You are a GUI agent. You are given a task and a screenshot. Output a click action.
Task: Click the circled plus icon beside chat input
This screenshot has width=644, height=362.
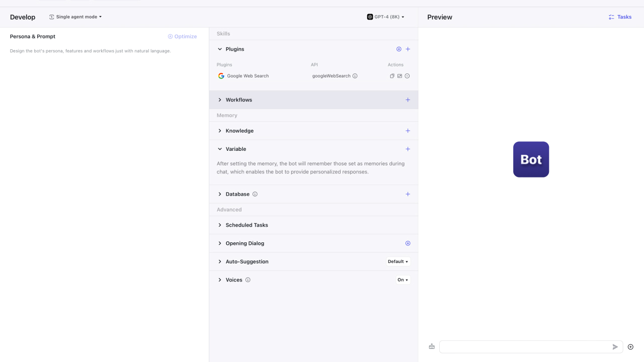coord(630,347)
